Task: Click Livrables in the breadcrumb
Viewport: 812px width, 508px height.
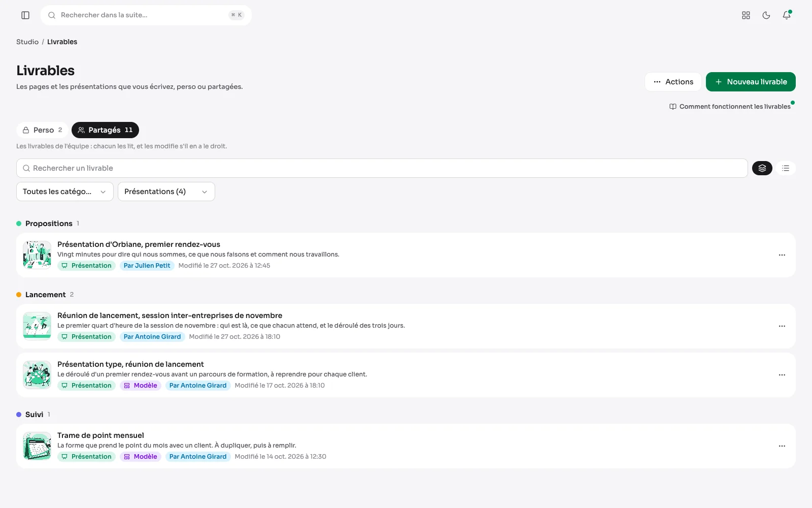Action: (62, 42)
